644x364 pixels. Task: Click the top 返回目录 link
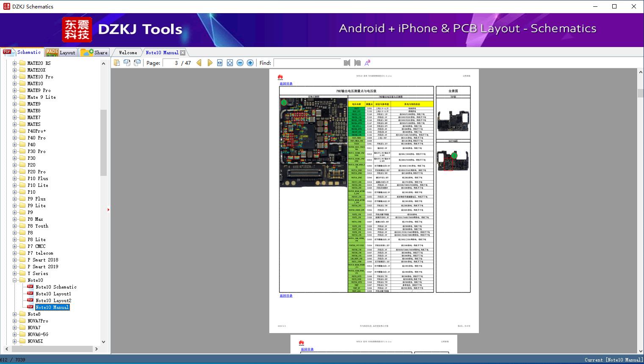tap(286, 84)
